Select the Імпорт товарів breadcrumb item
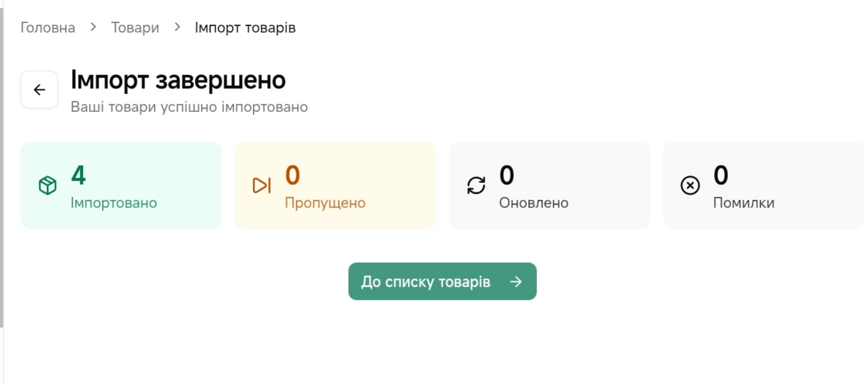Image resolution: width=868 pixels, height=385 pixels. [x=245, y=28]
